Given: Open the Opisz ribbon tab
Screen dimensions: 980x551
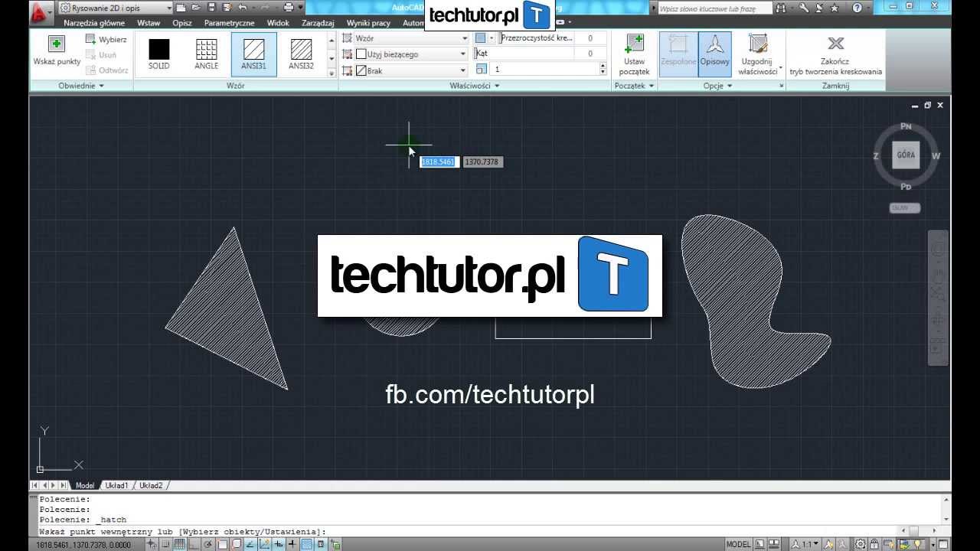Looking at the screenshot, I should click(x=182, y=23).
